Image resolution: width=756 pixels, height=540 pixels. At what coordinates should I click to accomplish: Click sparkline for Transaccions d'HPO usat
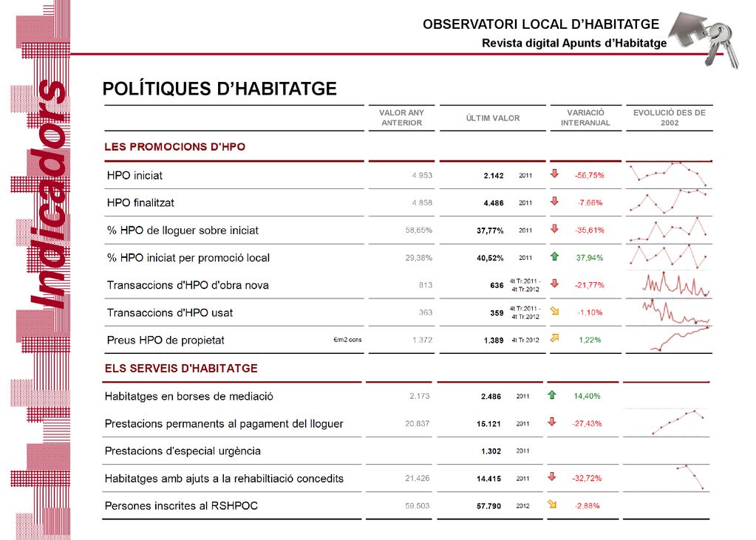pyautogui.click(x=676, y=311)
